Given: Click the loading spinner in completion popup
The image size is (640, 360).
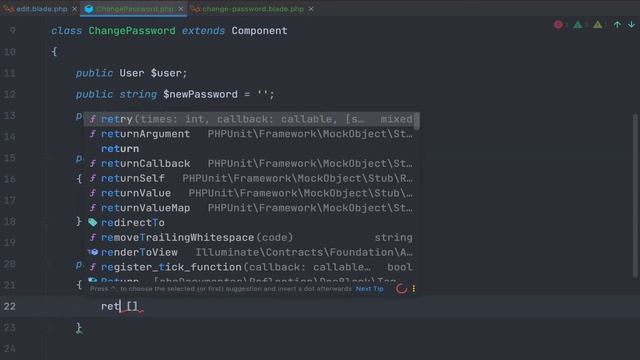Looking at the screenshot, I should click(x=401, y=289).
